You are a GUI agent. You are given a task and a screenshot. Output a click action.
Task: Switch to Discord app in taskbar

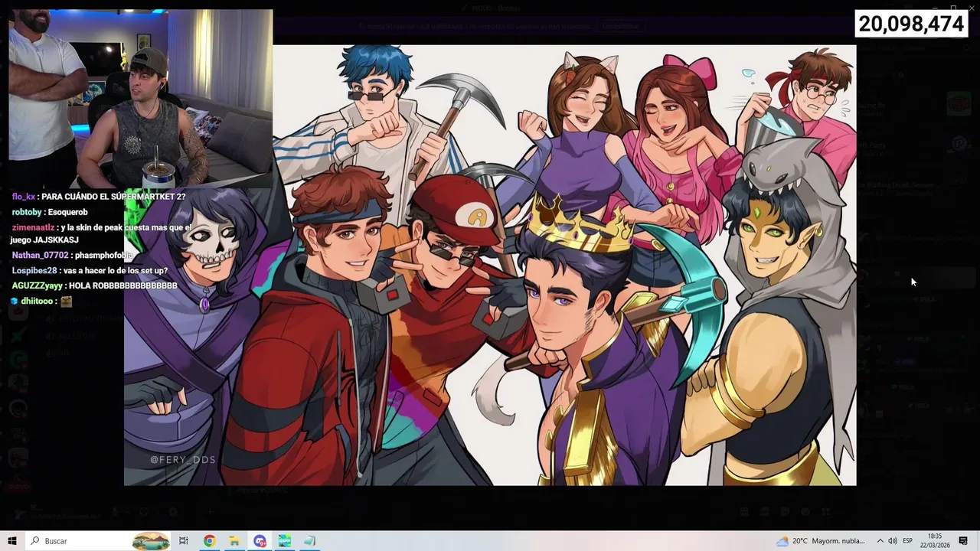click(x=260, y=541)
